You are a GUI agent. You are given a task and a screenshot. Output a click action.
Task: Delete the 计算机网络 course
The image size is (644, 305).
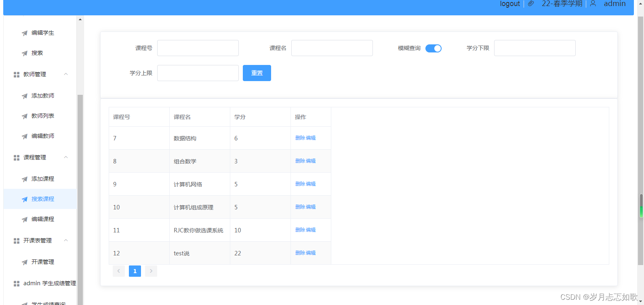point(300,184)
